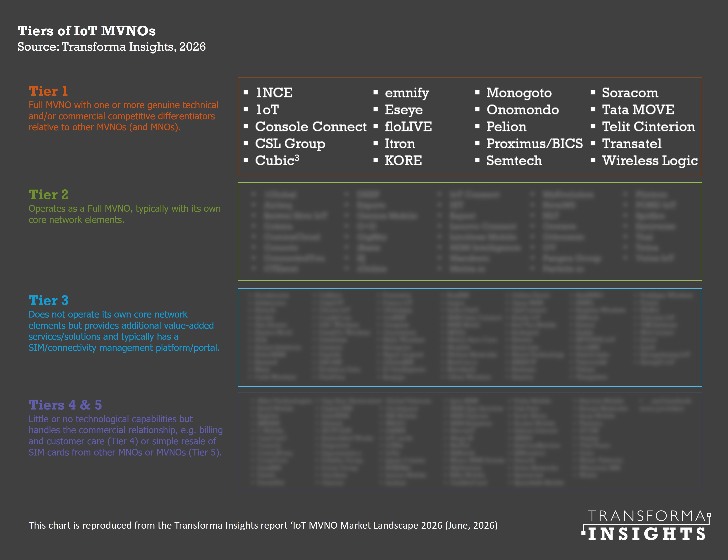
Task: Click the blurred Tier 2 company box
Action: [470, 232]
